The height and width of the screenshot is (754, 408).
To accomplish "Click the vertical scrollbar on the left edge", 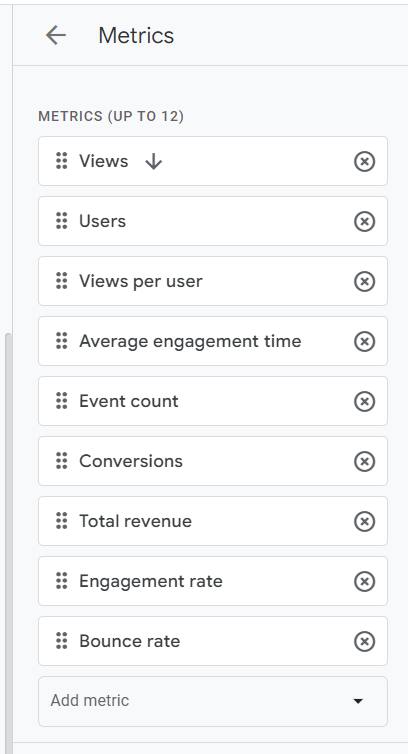I will 8,542.
